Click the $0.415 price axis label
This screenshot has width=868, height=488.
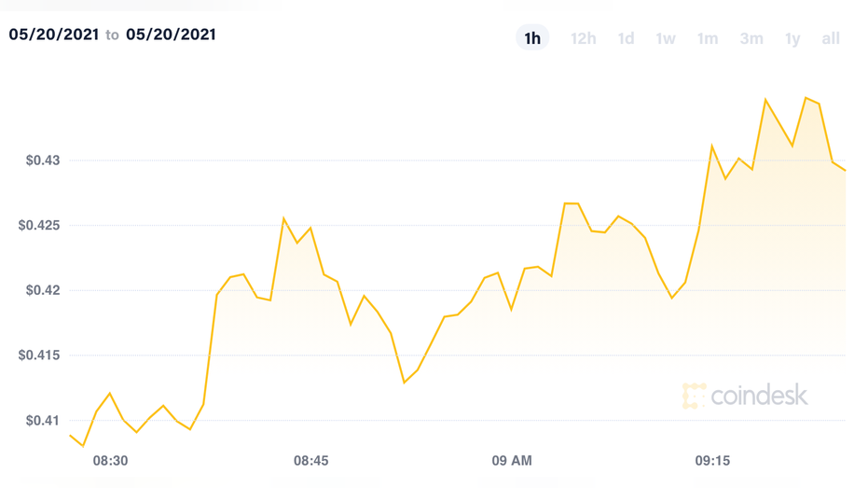coord(39,356)
